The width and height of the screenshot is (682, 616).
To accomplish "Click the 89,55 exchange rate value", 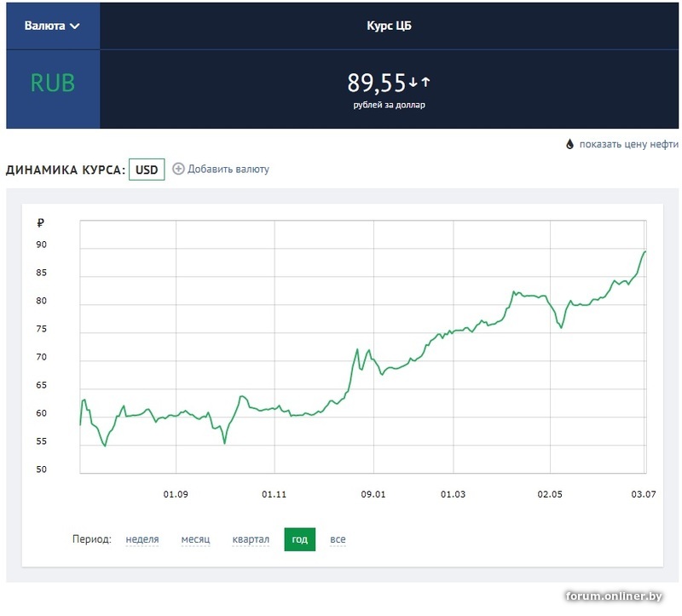I will click(376, 83).
